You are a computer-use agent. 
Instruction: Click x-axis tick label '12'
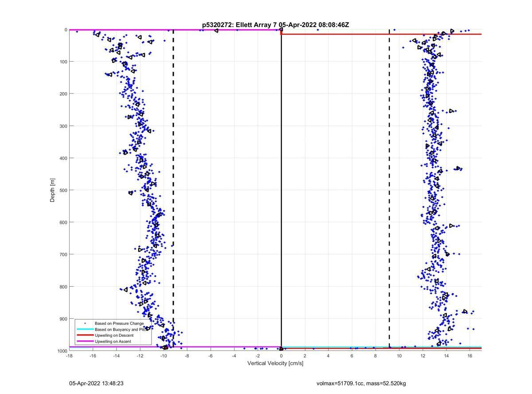(422, 355)
